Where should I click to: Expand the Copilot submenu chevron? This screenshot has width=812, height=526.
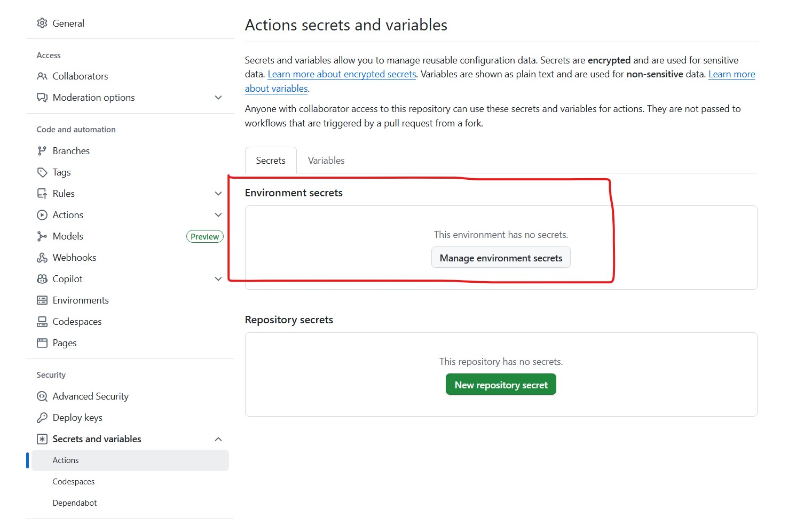[x=218, y=279]
